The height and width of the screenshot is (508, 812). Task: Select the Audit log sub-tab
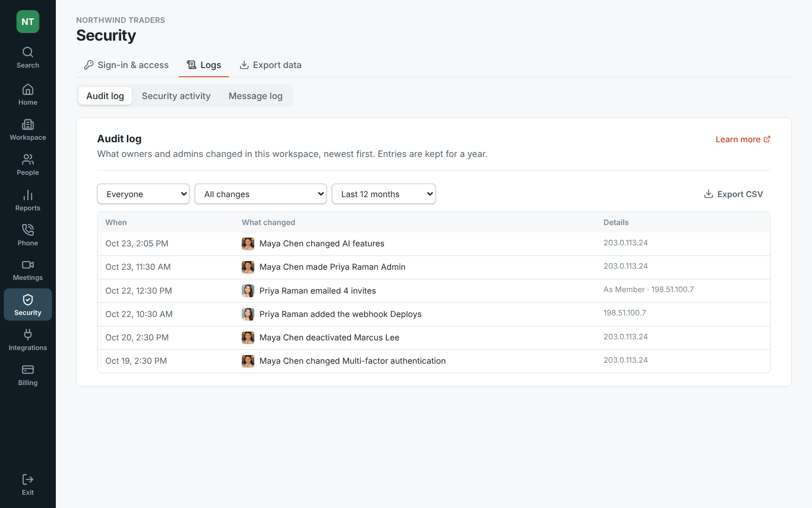[x=105, y=96]
